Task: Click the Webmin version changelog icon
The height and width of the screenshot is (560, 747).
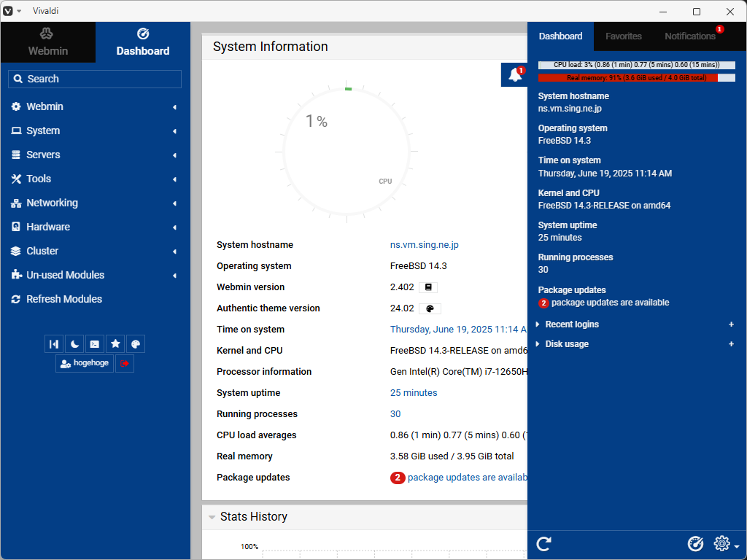Action: pyautogui.click(x=427, y=287)
